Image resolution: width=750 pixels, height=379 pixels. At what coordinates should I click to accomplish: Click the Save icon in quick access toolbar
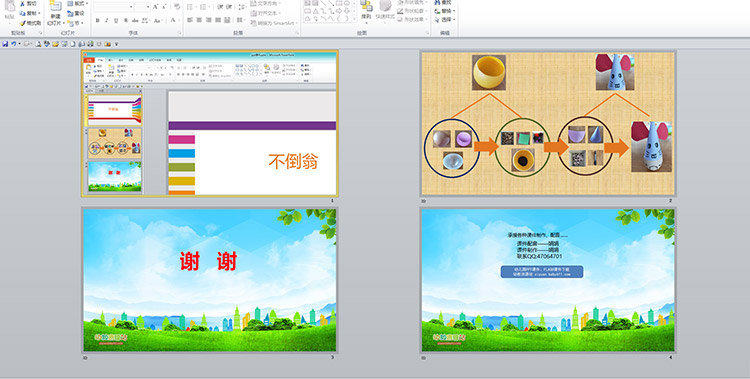coord(5,44)
